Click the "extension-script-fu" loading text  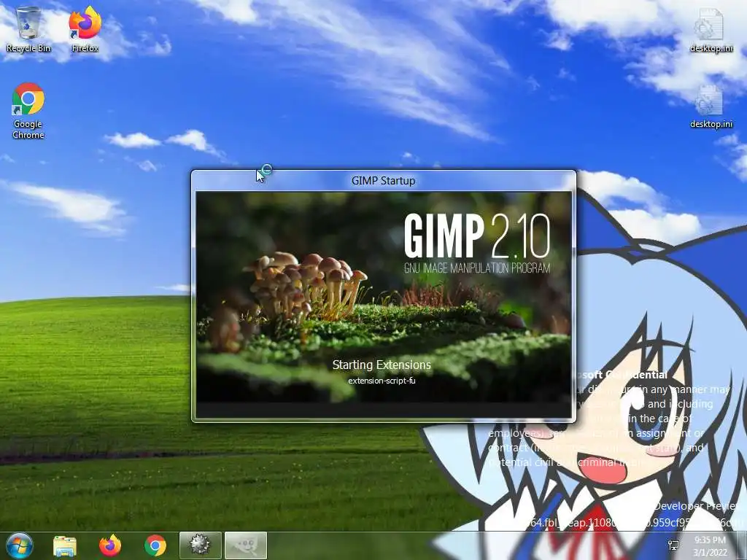[x=382, y=381]
